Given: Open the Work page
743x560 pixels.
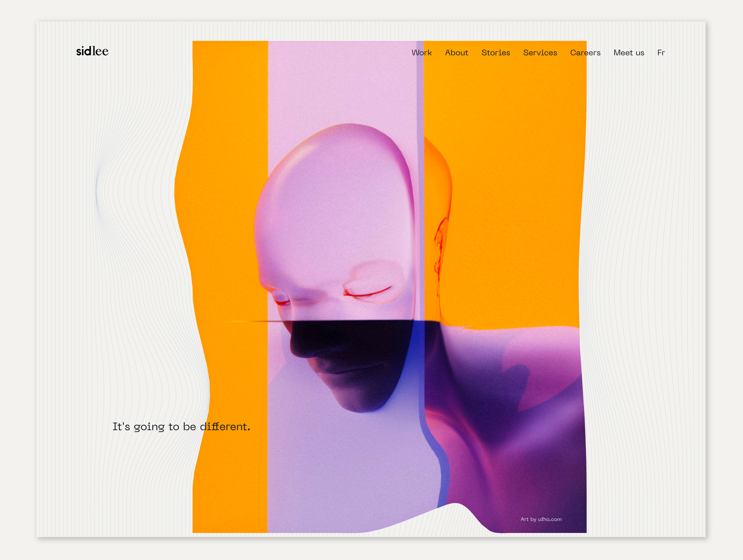Looking at the screenshot, I should 422,53.
